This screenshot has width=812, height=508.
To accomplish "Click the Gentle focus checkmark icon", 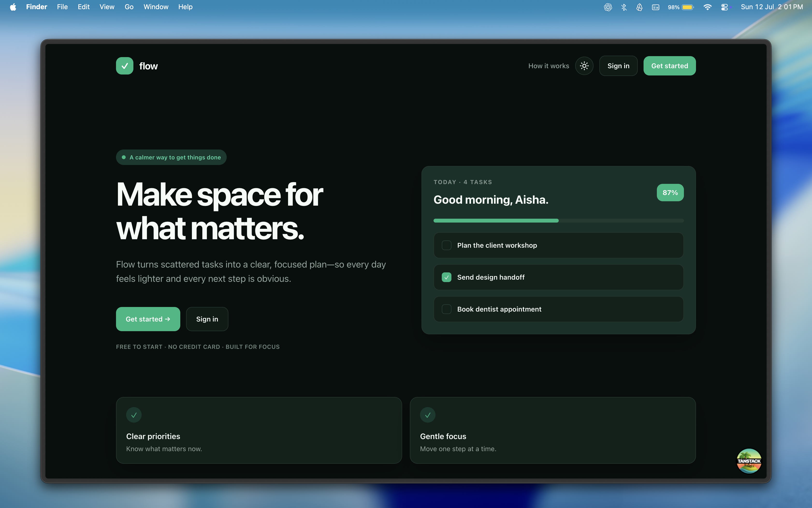I will pos(428,415).
